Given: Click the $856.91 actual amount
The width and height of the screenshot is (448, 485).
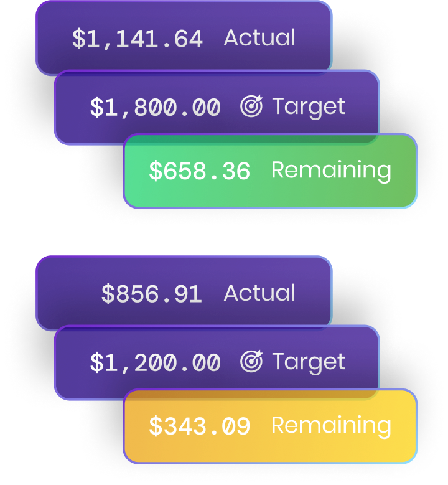Looking at the screenshot, I should click(152, 294).
